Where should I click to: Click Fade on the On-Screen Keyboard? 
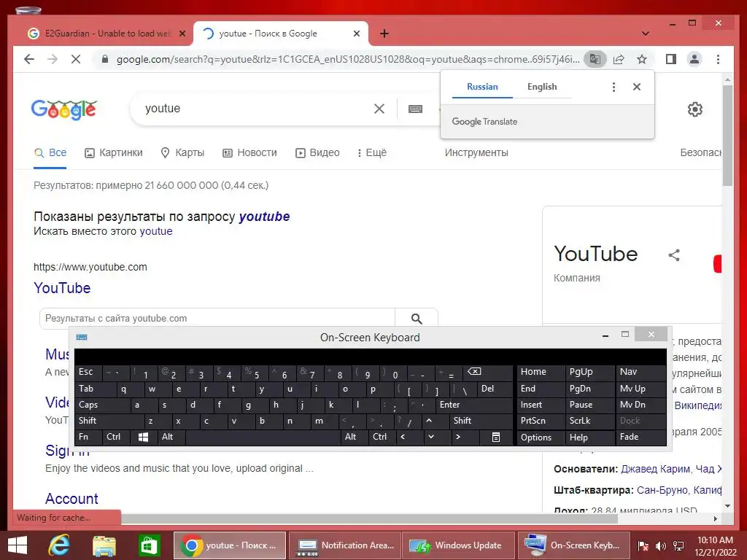pos(641,437)
